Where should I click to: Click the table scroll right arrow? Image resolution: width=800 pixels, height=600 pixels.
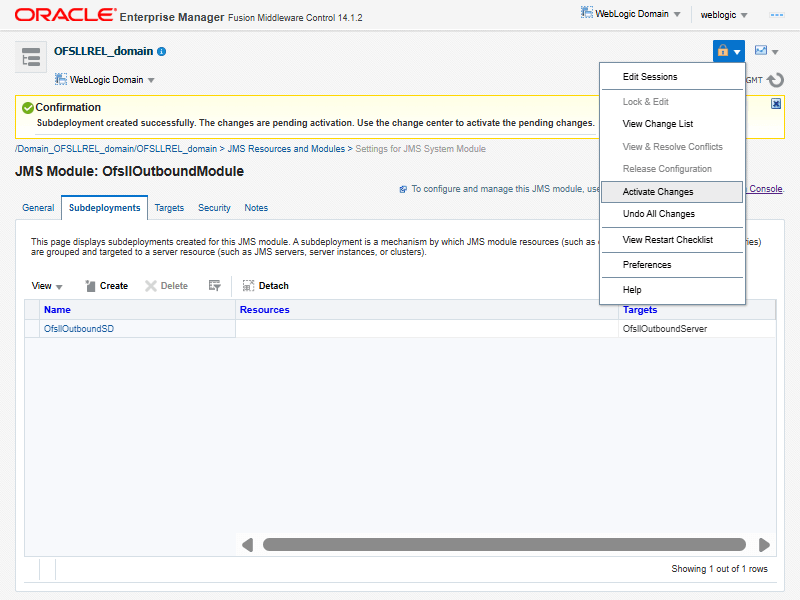coord(764,545)
